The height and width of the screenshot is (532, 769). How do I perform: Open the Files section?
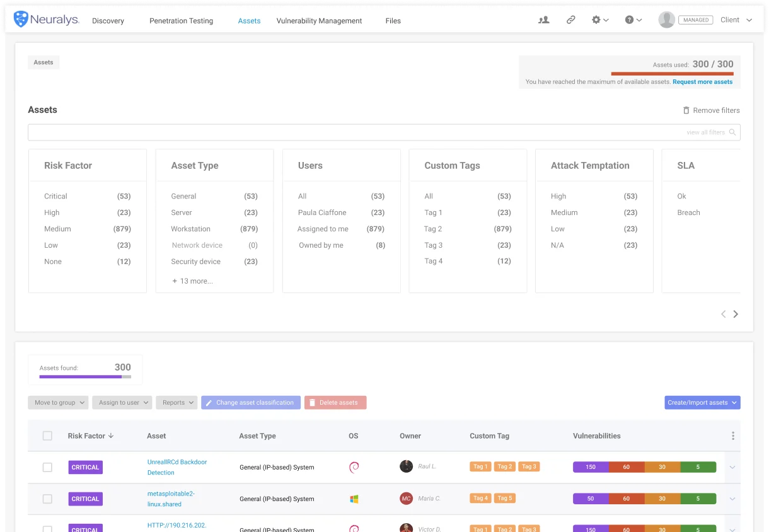point(393,21)
